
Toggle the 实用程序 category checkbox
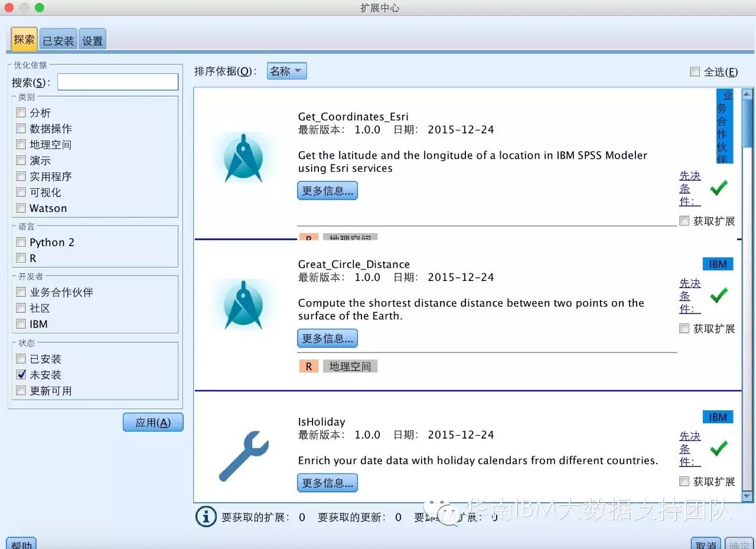click(21, 176)
